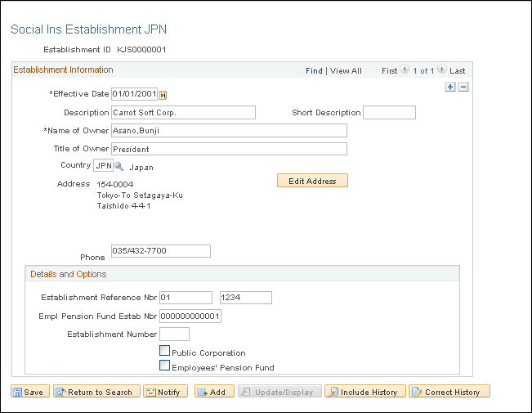Click the Find link
The width and height of the screenshot is (532, 413).
(x=314, y=71)
